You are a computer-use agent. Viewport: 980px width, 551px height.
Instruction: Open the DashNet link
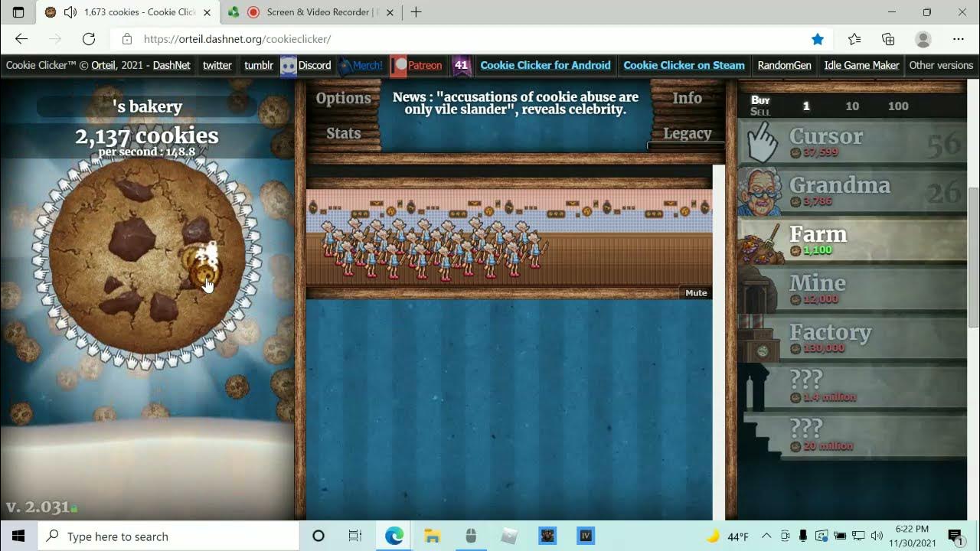[171, 65]
